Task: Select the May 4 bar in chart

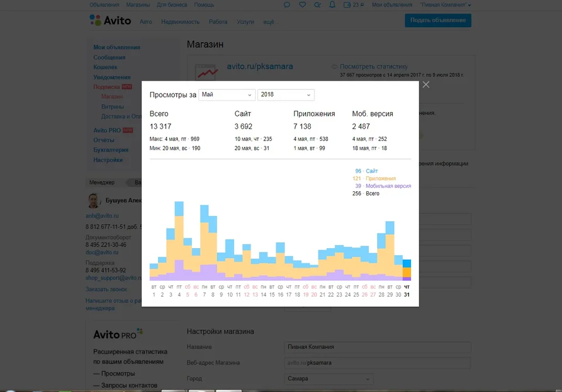Action: click(179, 241)
